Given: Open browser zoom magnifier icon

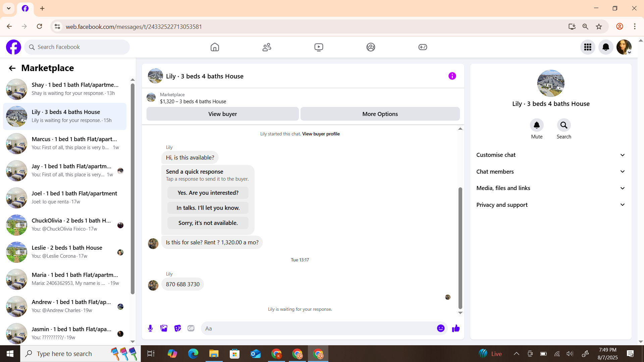Looking at the screenshot, I should [585, 26].
